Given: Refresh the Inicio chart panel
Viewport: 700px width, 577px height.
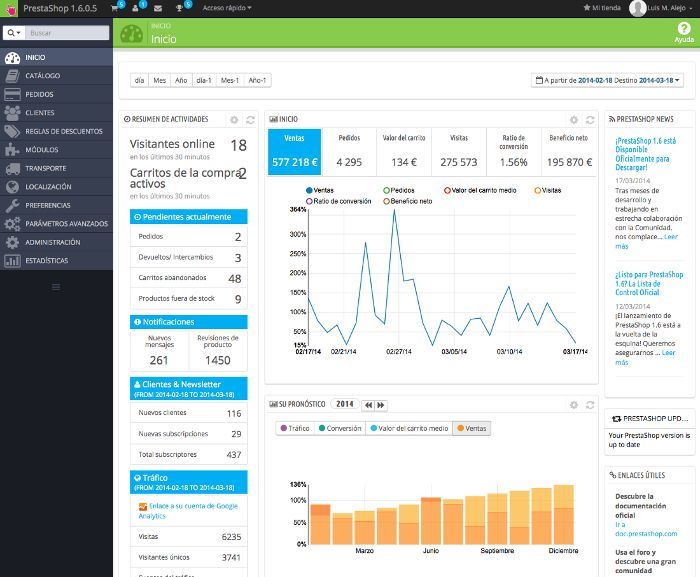Looking at the screenshot, I should pos(590,120).
